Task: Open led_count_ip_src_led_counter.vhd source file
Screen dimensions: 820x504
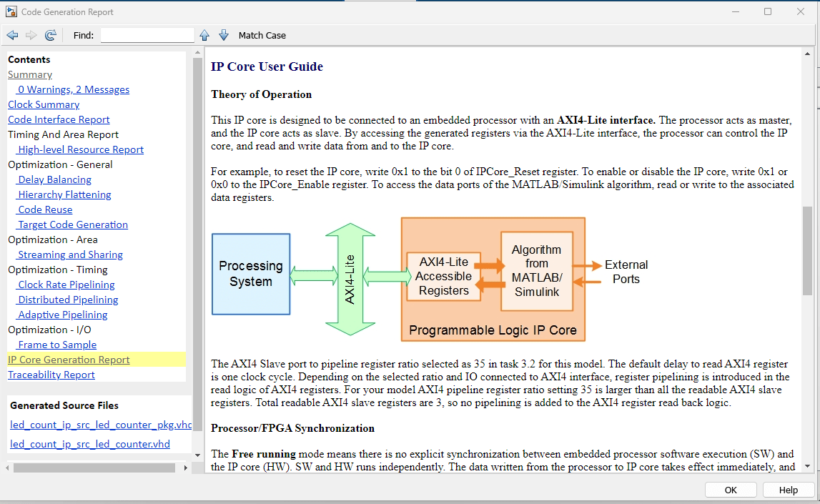Action: (90, 444)
